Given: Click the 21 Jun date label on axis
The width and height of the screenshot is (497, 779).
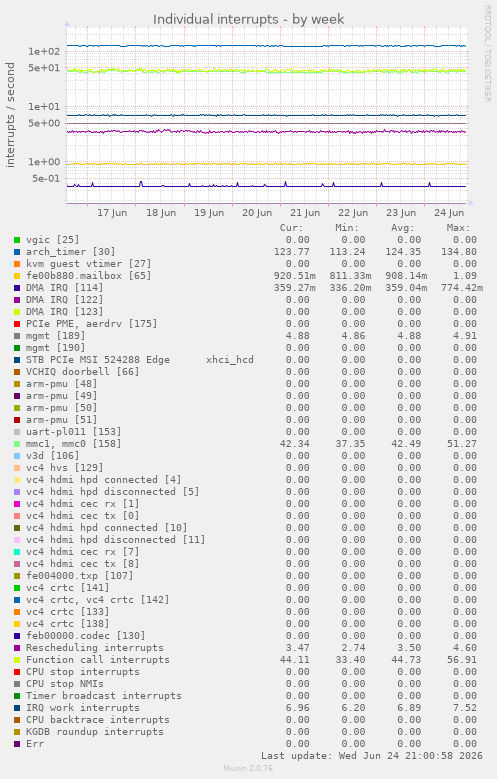Looking at the screenshot, I should 305,213.
